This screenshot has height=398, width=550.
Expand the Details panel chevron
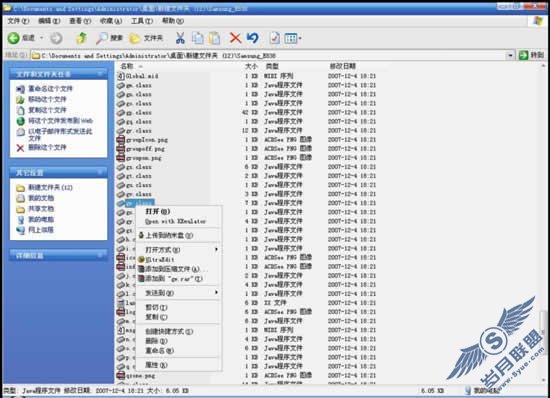click(x=100, y=255)
